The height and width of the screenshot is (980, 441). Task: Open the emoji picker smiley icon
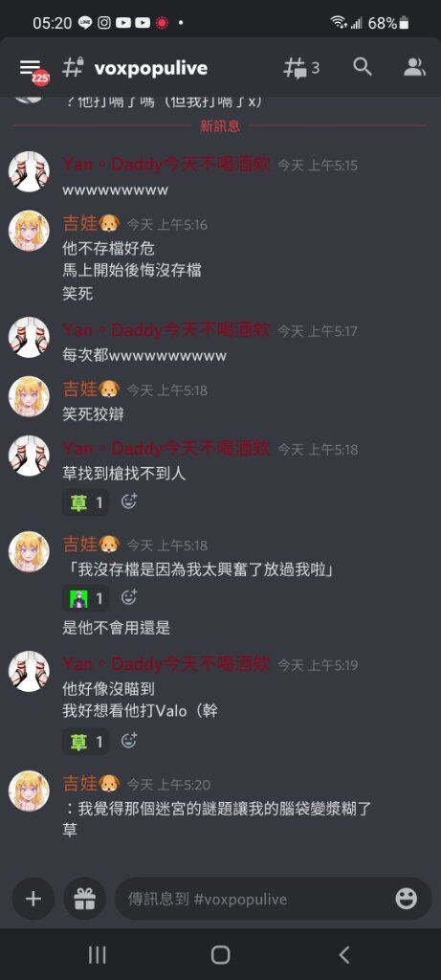(x=406, y=899)
